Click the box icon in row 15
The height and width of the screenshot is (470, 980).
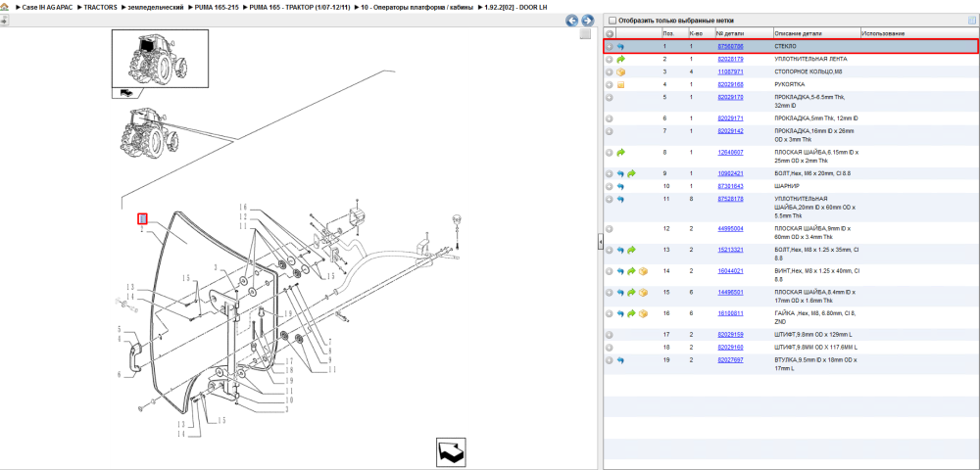[x=643, y=292]
